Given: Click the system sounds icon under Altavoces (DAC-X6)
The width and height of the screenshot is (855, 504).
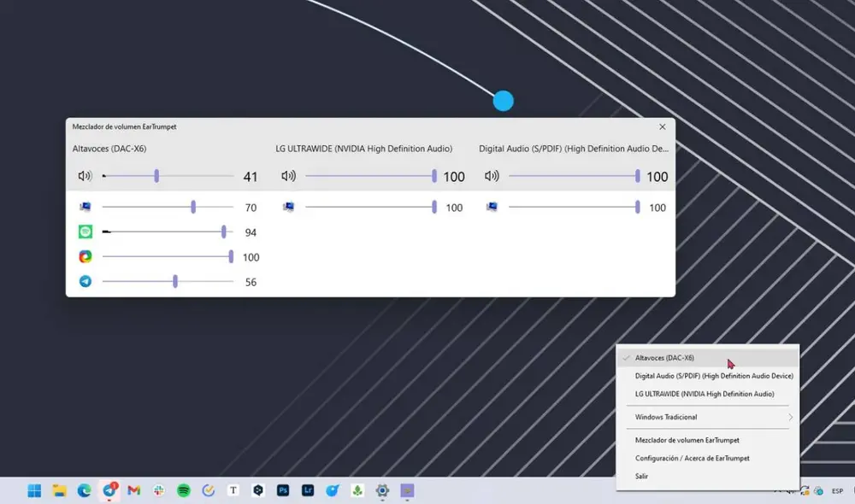Looking at the screenshot, I should (x=85, y=206).
